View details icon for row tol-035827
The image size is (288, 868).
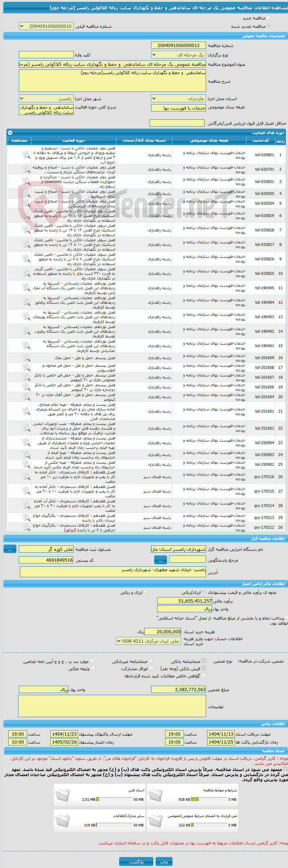(x=26, y=244)
